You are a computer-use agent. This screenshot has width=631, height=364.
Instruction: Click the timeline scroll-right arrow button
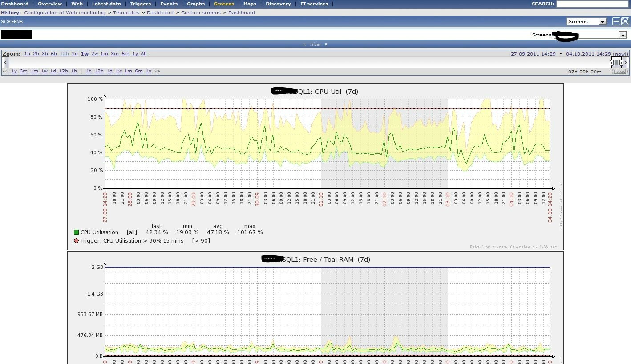(625, 63)
